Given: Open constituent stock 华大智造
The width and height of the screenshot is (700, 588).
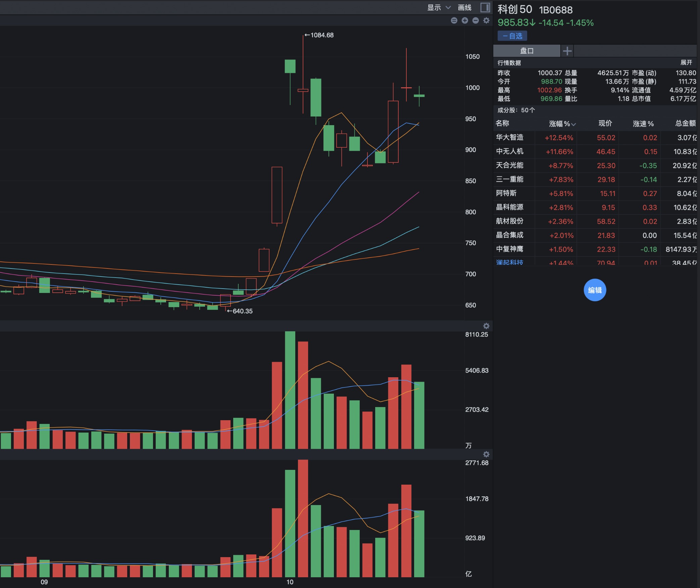Looking at the screenshot, I should tap(510, 137).
